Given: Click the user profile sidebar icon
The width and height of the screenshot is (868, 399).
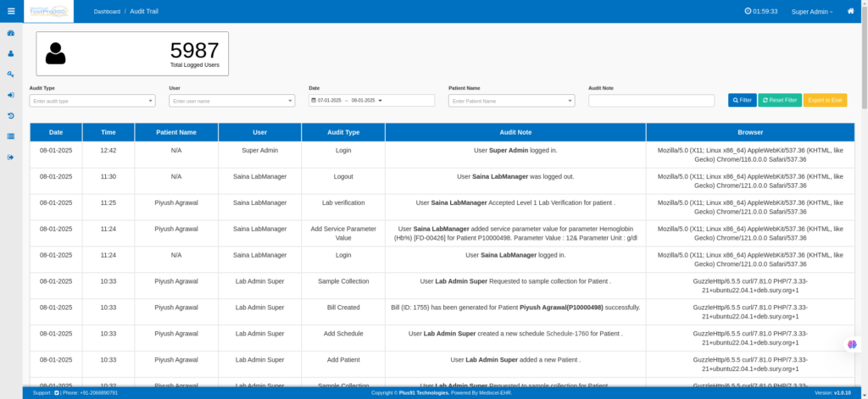Looking at the screenshot, I should click(11, 53).
